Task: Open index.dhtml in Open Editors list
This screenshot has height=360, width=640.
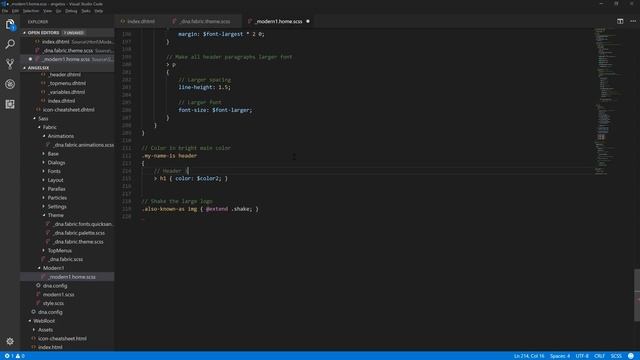Action: [67, 42]
